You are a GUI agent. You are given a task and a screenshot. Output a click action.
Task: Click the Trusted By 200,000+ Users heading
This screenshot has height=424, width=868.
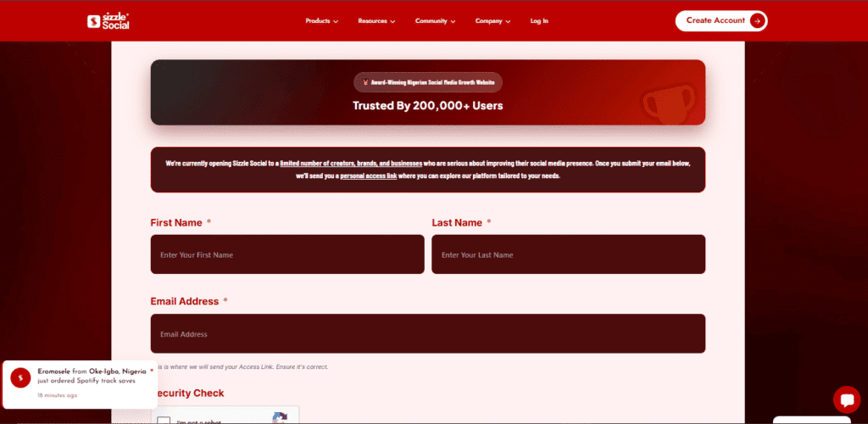point(428,106)
